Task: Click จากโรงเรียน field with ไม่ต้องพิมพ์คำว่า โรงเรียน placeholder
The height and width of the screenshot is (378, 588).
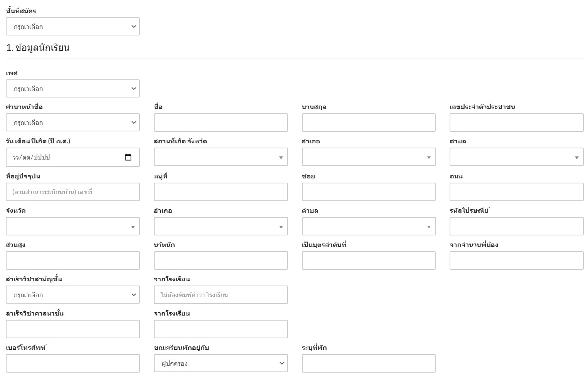Action: [221, 295]
